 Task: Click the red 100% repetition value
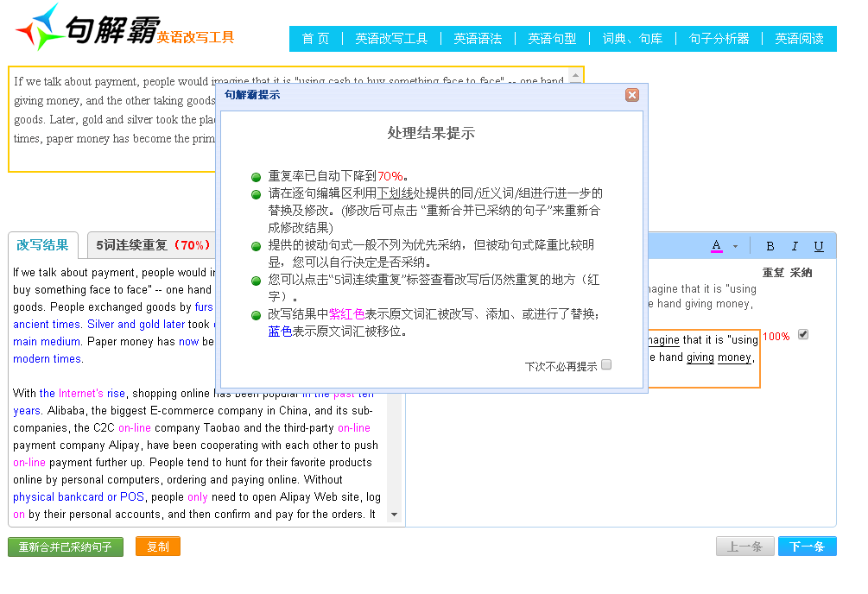point(776,337)
